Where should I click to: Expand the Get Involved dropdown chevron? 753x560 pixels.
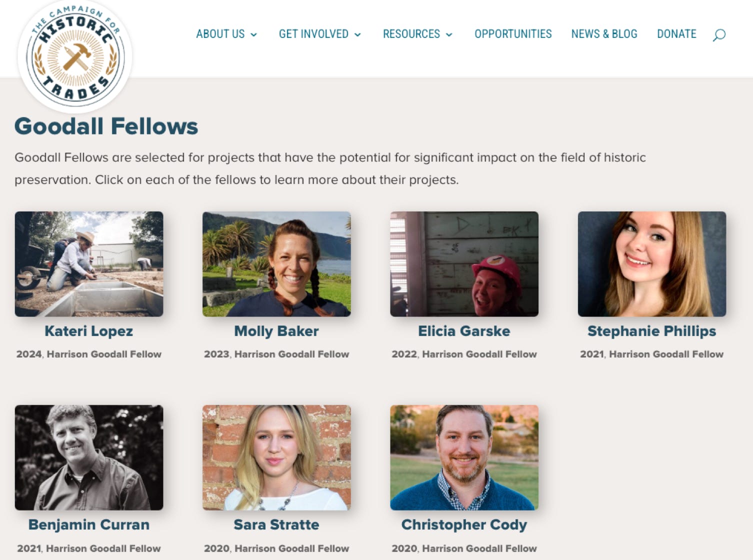click(x=357, y=34)
